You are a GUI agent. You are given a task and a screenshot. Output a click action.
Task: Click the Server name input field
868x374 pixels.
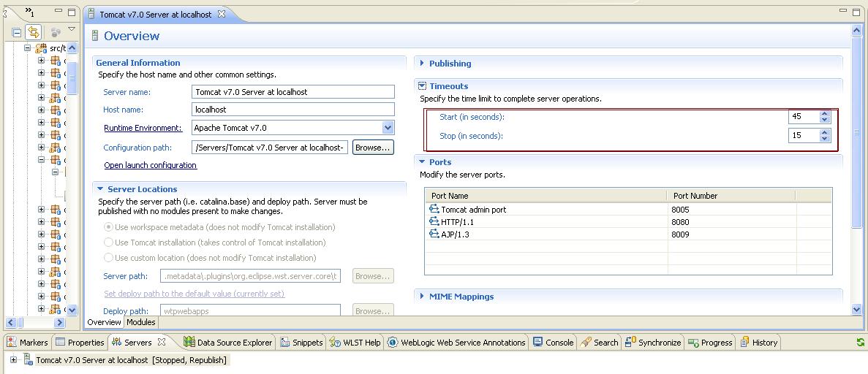(x=293, y=92)
